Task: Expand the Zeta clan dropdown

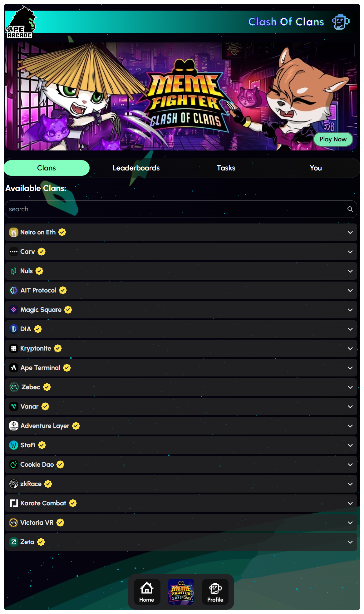Action: click(x=350, y=542)
